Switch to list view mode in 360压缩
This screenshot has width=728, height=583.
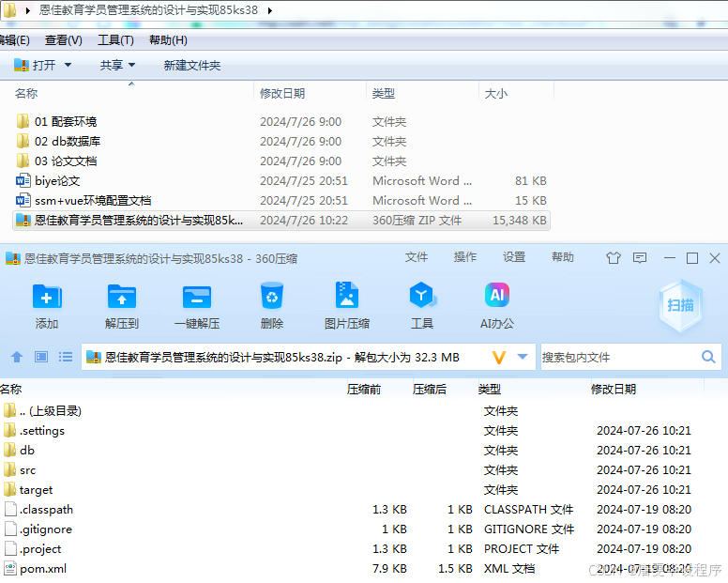click(x=66, y=357)
